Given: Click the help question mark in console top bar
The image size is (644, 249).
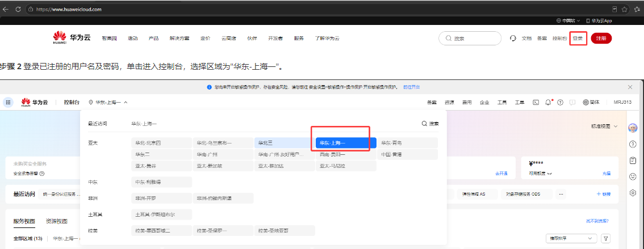Looking at the screenshot, I should tap(560, 102).
